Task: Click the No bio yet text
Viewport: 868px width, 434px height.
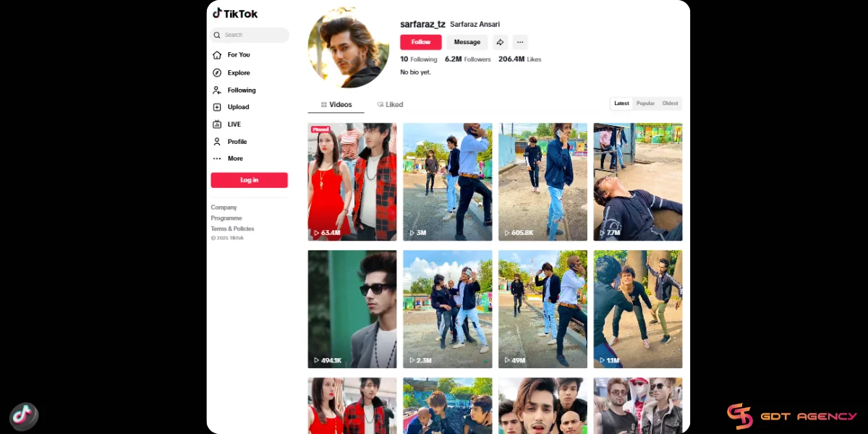Action: [x=415, y=72]
